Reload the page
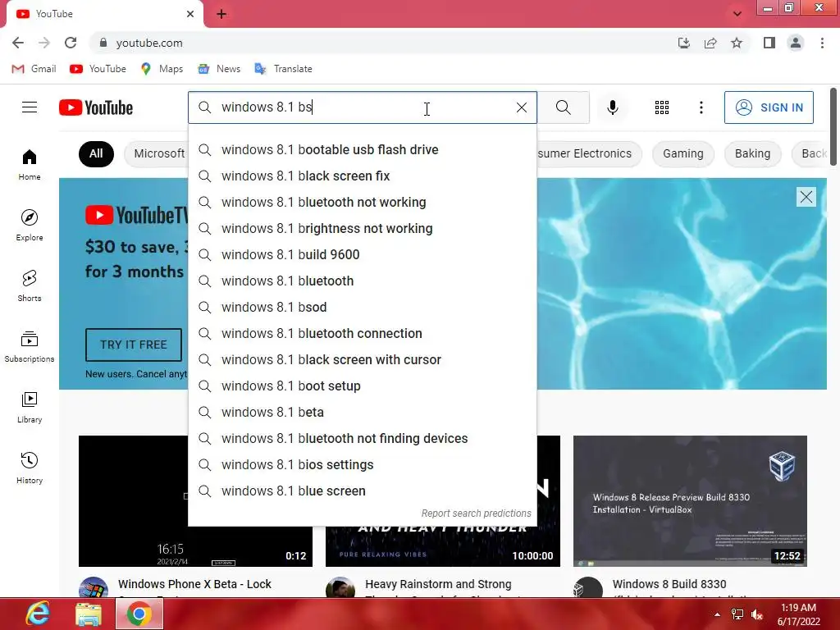This screenshot has height=630, width=840. 71,43
